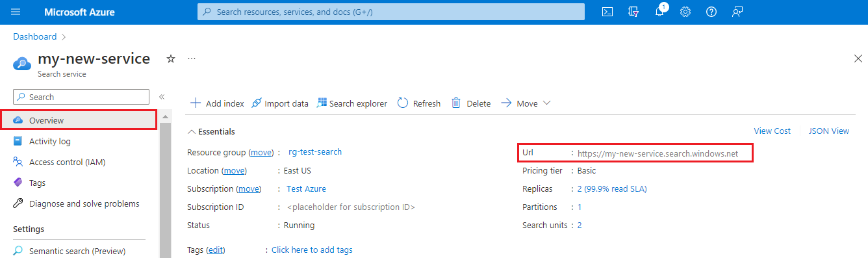Screen dimensions: 868x258
Task: Open the notifications bell
Action: click(x=660, y=12)
